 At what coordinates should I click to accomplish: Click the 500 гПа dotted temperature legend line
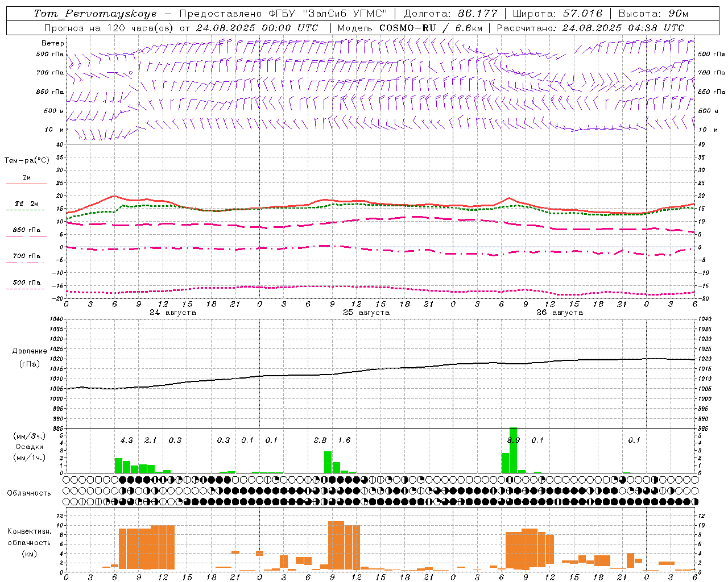pos(26,289)
